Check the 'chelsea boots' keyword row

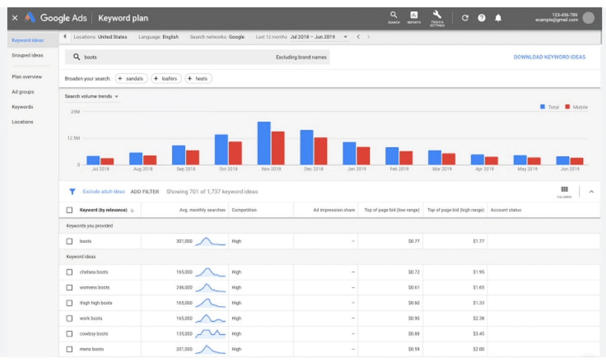point(71,272)
